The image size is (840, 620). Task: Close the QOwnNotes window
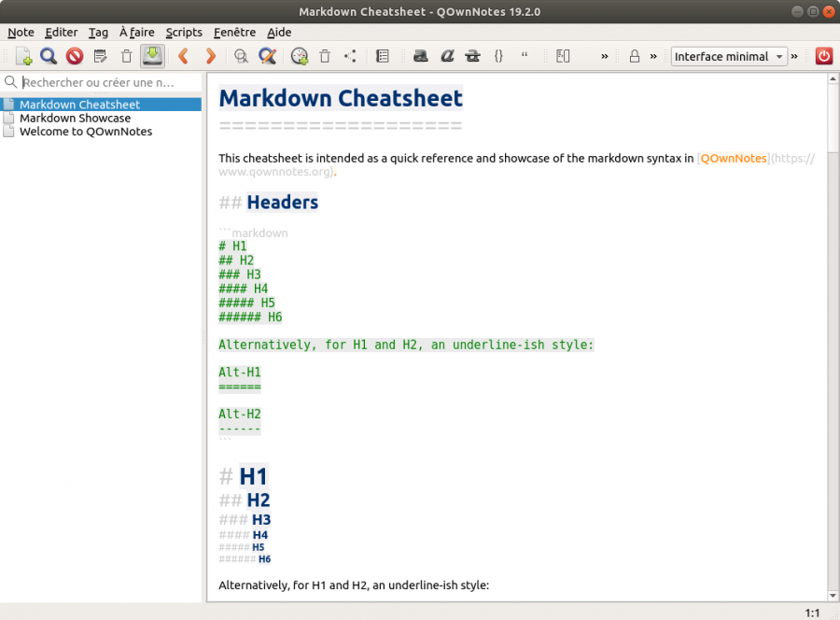point(829,12)
